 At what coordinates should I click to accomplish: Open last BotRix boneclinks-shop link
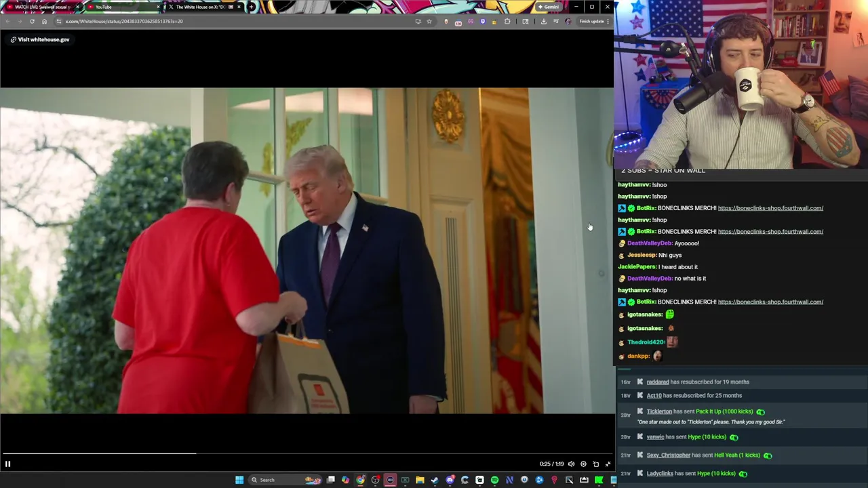point(770,302)
